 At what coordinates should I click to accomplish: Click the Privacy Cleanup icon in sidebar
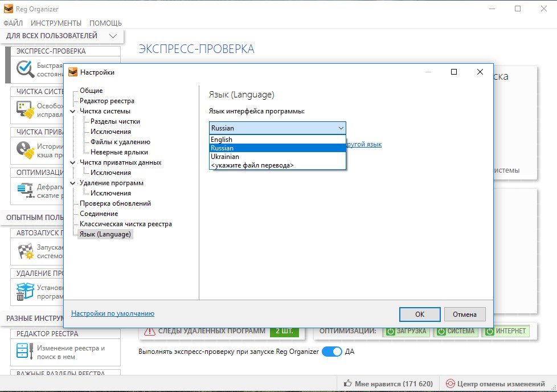(x=25, y=149)
